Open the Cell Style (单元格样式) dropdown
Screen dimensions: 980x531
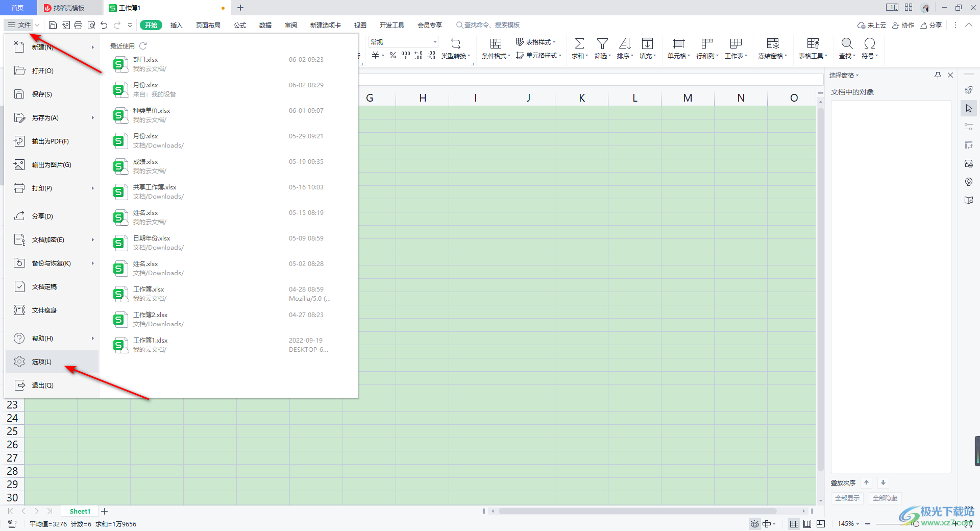(538, 55)
